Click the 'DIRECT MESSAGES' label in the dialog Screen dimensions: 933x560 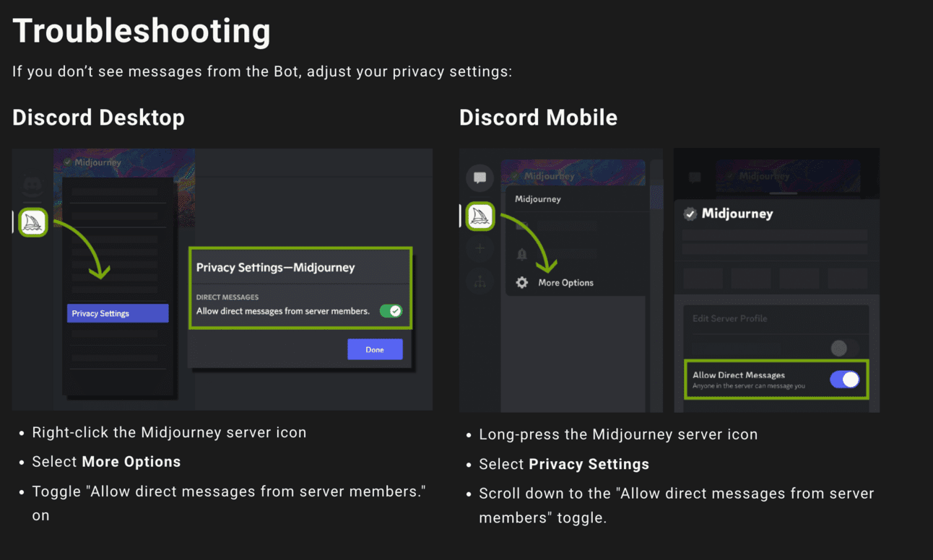227,297
